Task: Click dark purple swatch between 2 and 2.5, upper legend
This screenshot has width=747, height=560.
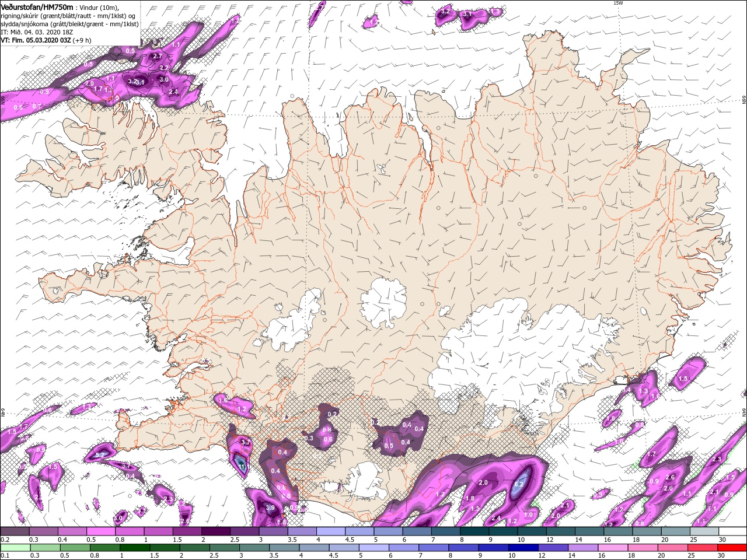Action: 216,532
